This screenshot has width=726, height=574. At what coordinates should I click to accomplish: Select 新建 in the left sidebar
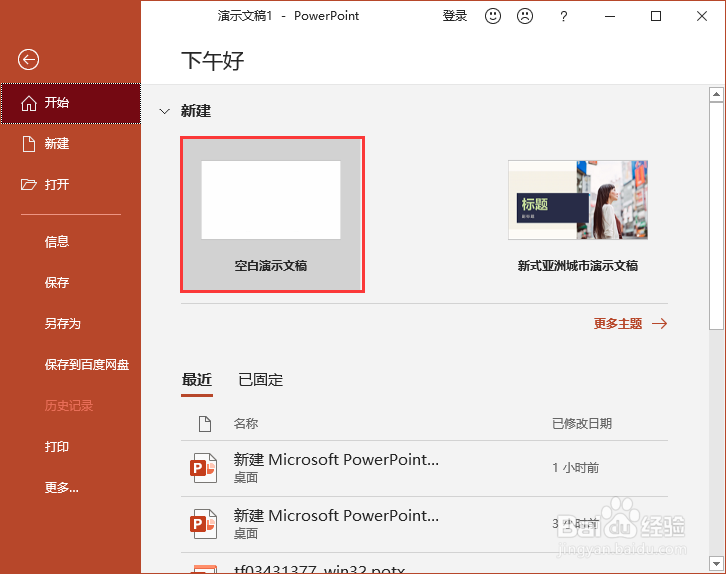click(71, 144)
